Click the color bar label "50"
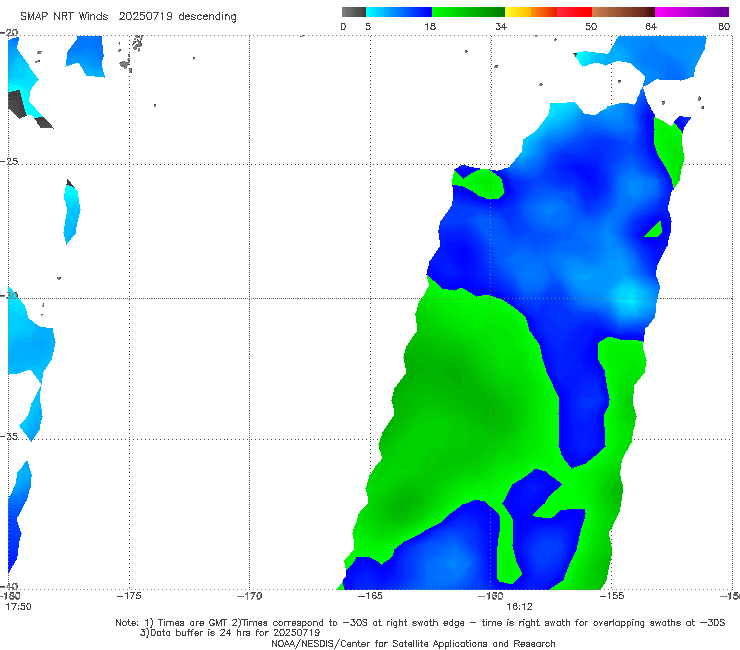The width and height of the screenshot is (740, 650). [x=591, y=27]
